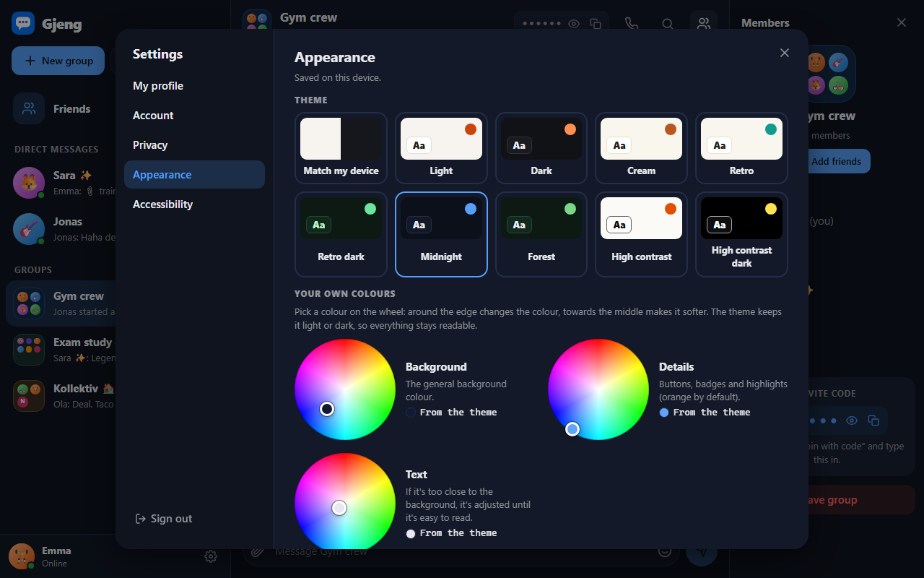This screenshot has width=924, height=578.
Task: Pick a colour on the Details colour wheel
Action: click(598, 389)
